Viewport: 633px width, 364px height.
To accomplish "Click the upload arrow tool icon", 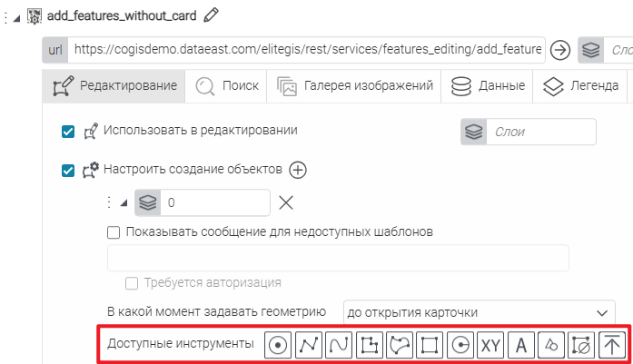I will coord(612,345).
